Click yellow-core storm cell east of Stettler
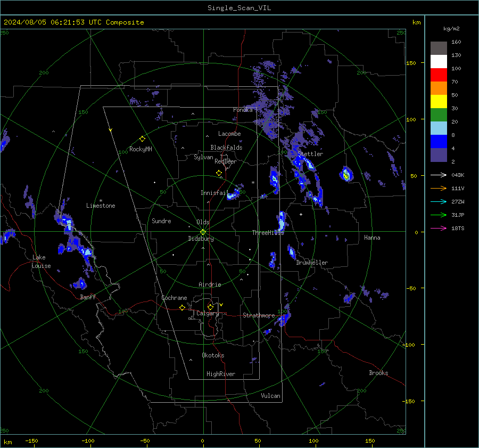This screenshot has height=448, width=479. [x=346, y=175]
